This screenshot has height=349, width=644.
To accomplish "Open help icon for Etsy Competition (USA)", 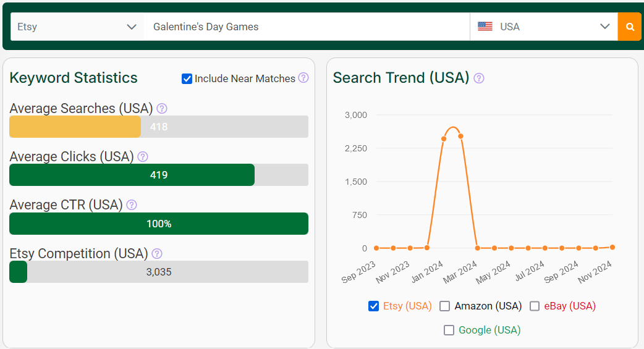I will 157,254.
